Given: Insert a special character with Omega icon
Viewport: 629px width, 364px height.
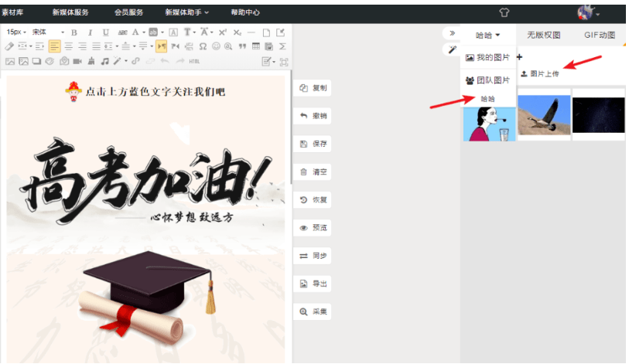Looking at the screenshot, I should (203, 46).
